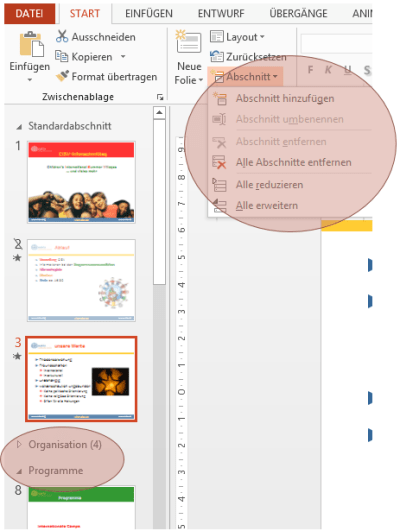400x531 pixels.
Task: Click the Alle Abschnitte entfernen icon
Action: [219, 162]
